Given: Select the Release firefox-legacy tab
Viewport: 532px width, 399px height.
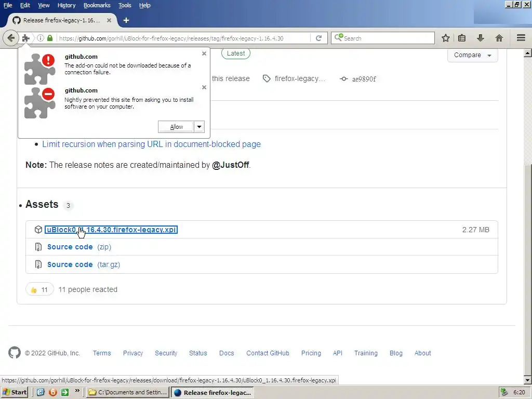Looking at the screenshot, I should click(62, 20).
